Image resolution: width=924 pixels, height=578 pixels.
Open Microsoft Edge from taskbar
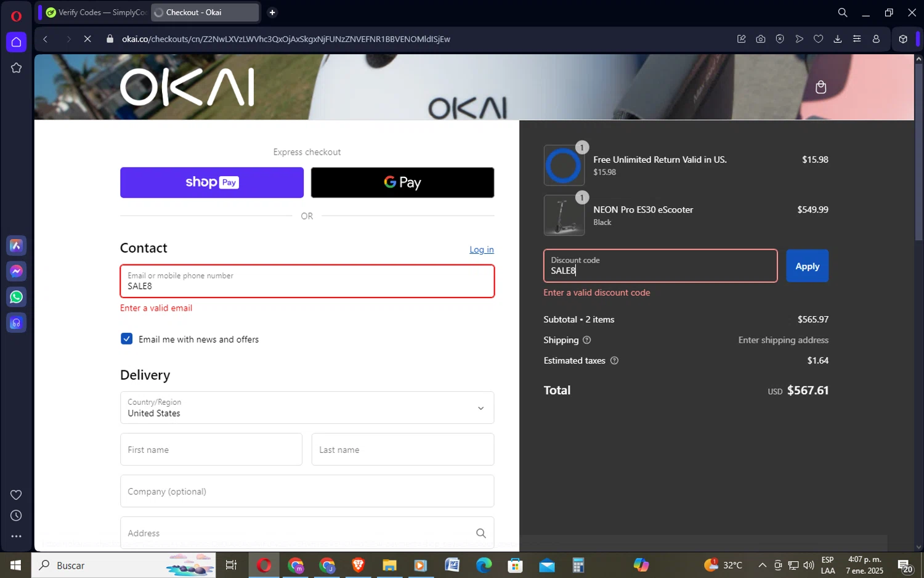tap(484, 565)
